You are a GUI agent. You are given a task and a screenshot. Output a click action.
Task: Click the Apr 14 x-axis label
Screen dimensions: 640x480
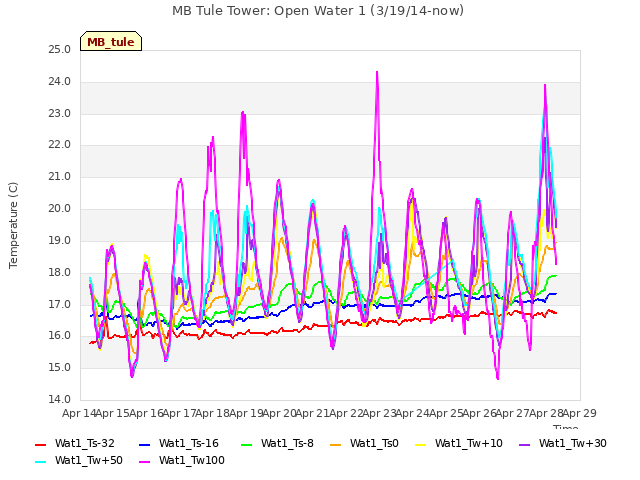coord(79,413)
